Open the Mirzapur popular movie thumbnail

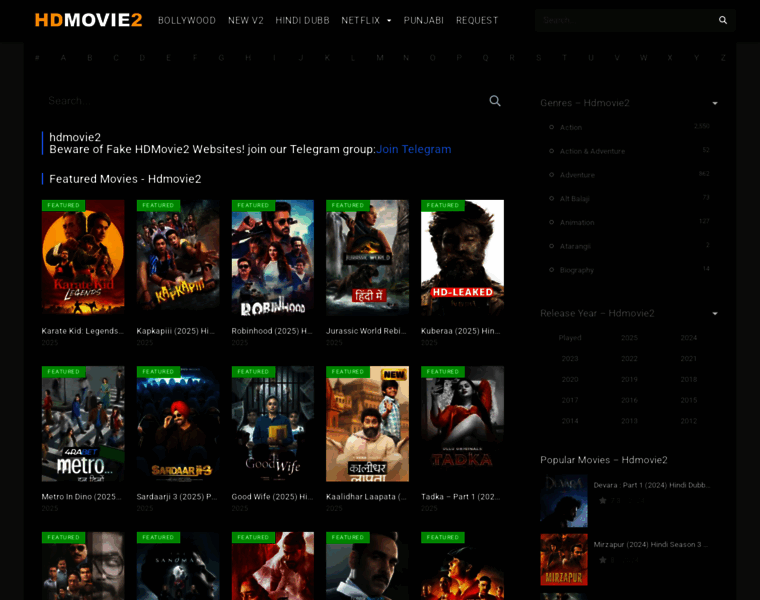(564, 560)
